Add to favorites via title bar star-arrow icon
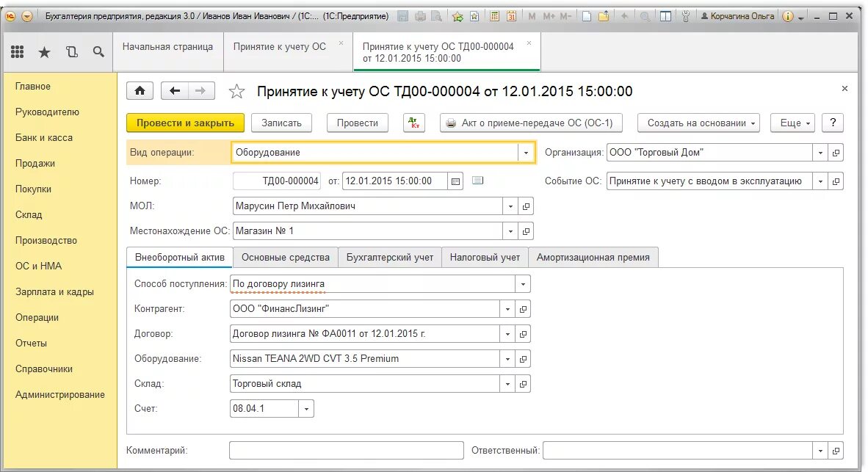Image resolution: width=868 pixels, height=472 pixels. (x=457, y=16)
